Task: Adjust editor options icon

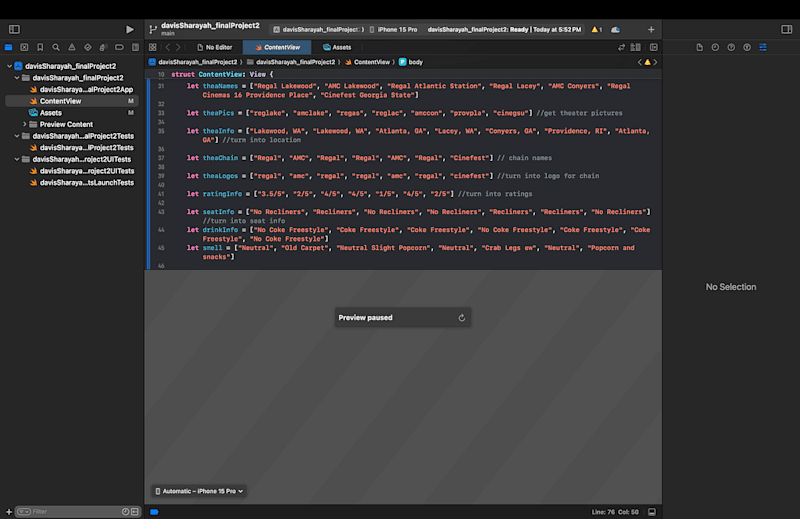Action: point(636,47)
